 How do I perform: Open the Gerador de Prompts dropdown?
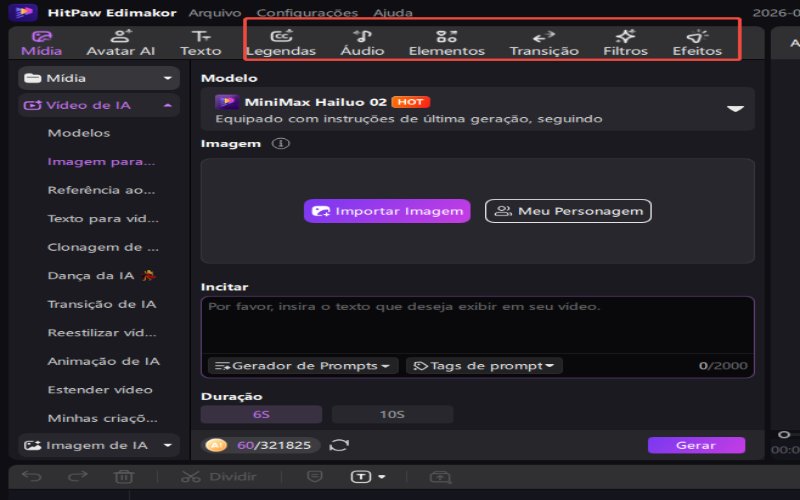303,366
